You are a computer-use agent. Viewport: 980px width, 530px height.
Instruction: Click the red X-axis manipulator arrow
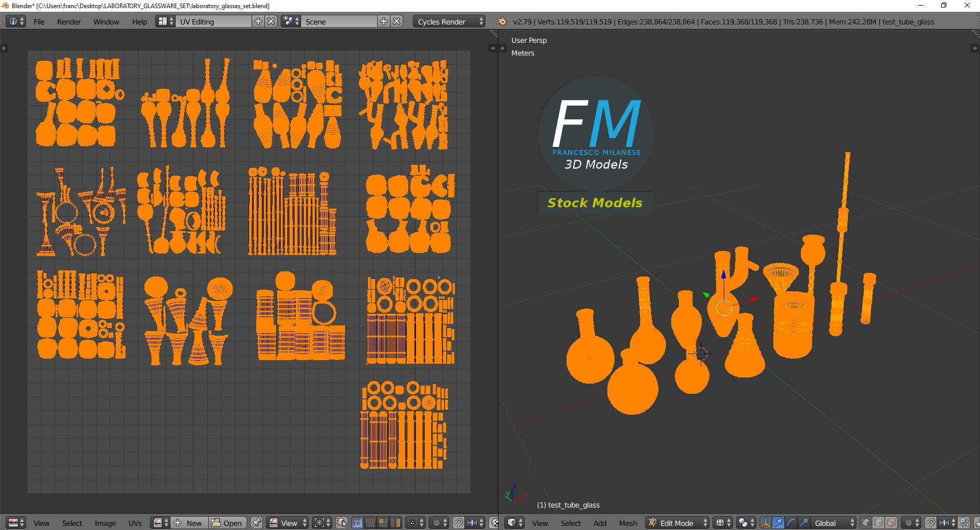(755, 299)
